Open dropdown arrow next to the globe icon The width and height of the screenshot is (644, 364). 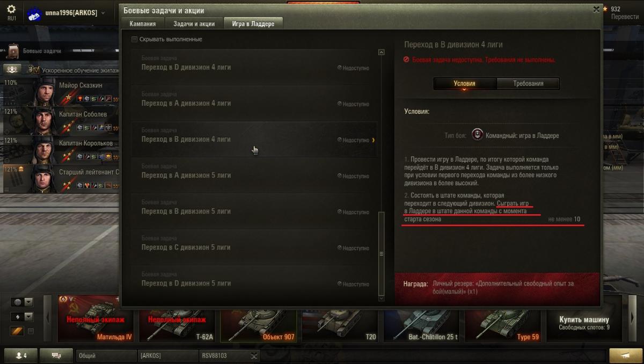point(29,302)
